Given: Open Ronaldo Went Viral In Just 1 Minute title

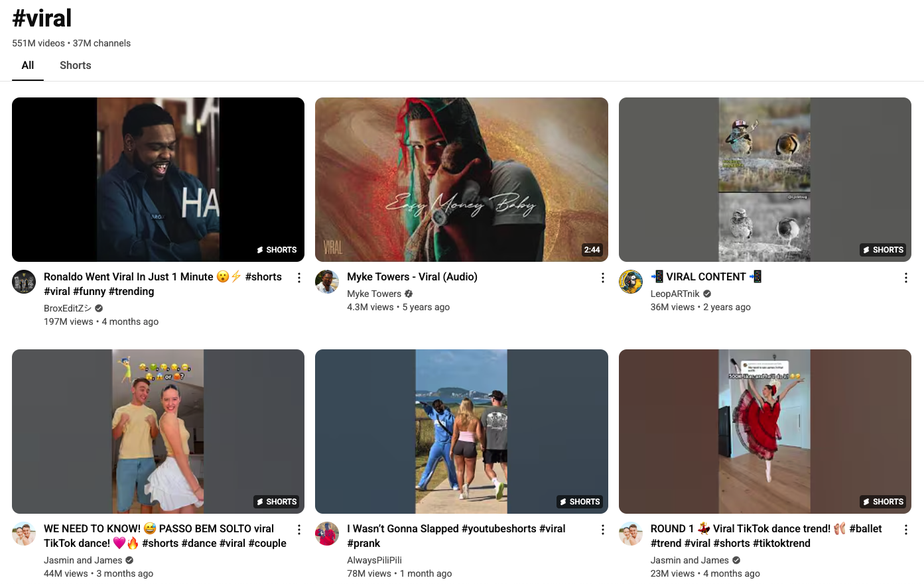Looking at the screenshot, I should tap(163, 284).
